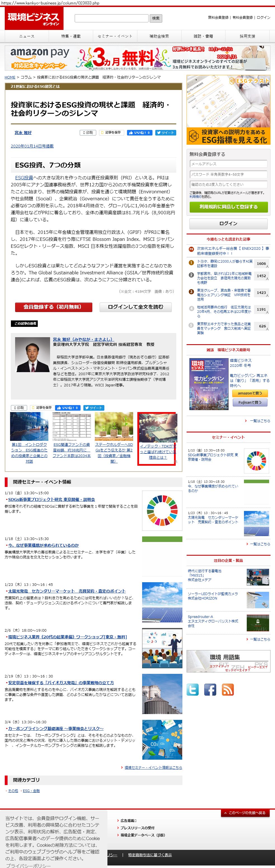Open seminar 安定収益を確保する バイオガス発電 link
Image resolution: width=275 pixels, height=868 pixels.
[61, 683]
